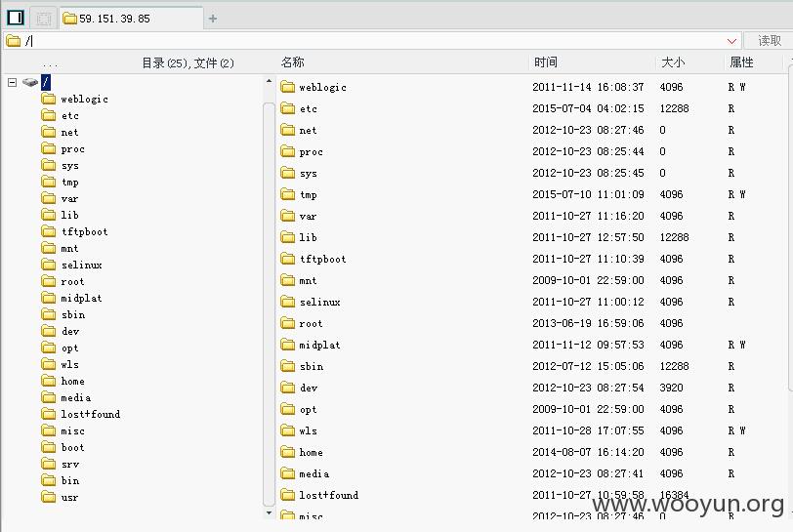
Task: Click selinux folder icon in file list
Action: click(288, 302)
